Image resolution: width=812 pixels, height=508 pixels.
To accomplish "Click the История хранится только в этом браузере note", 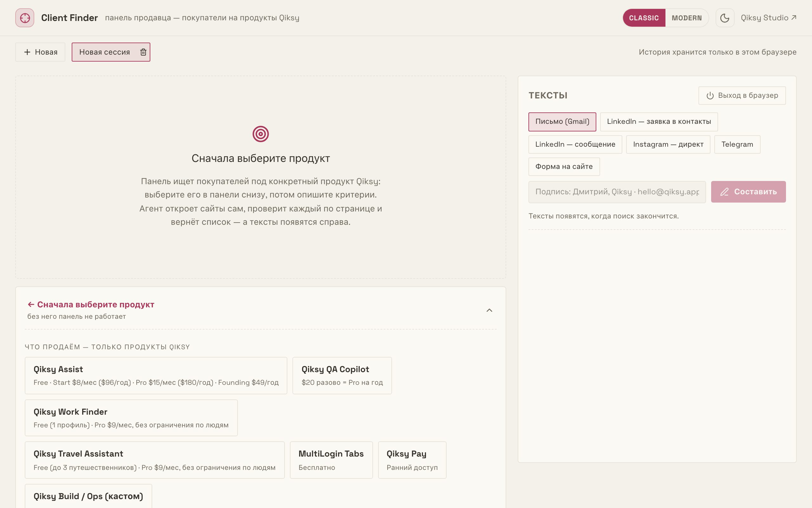I will [717, 52].
